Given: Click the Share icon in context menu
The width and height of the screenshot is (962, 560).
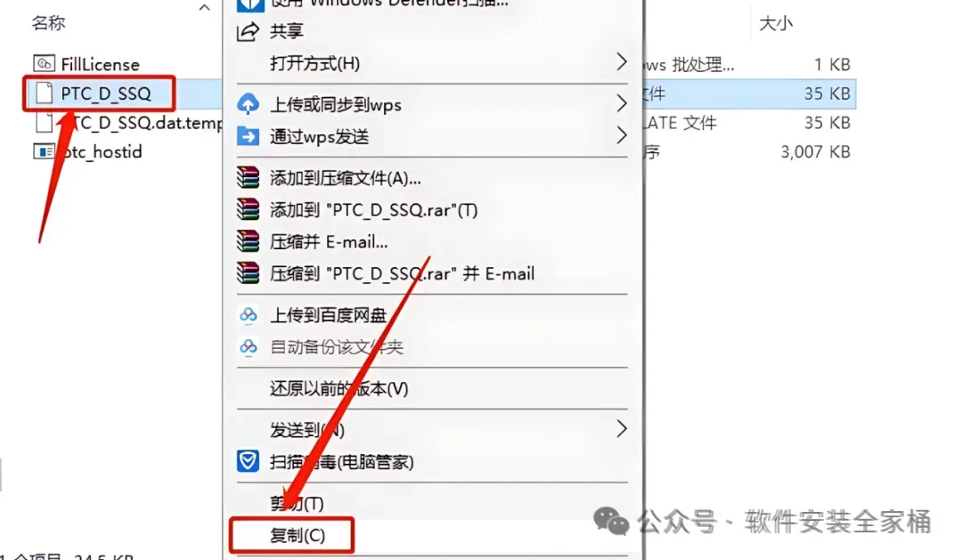Looking at the screenshot, I should [x=248, y=31].
